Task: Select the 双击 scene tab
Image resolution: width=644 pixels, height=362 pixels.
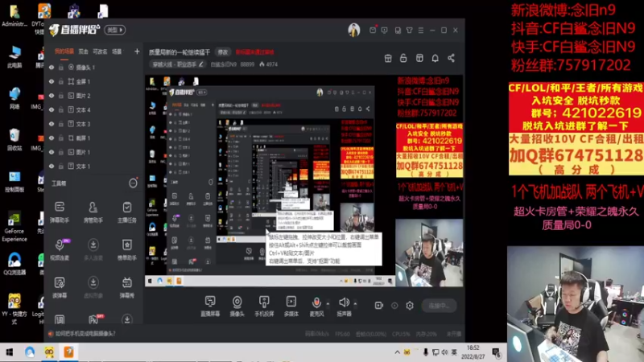Action: click(84, 51)
